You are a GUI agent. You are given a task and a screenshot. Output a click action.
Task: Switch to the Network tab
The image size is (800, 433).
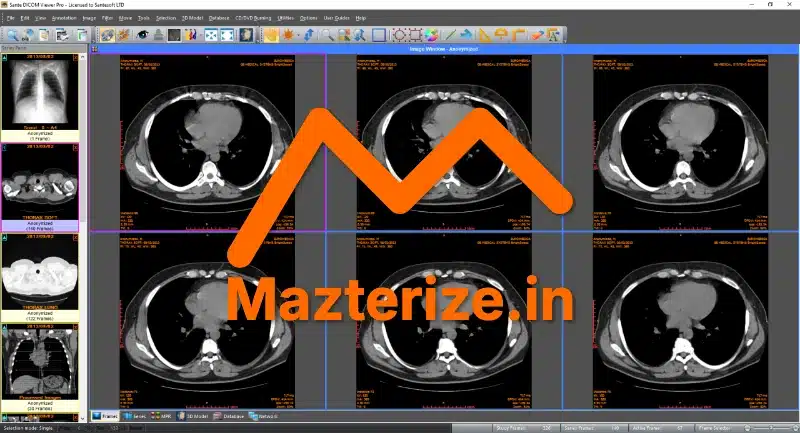pyautogui.click(x=263, y=416)
